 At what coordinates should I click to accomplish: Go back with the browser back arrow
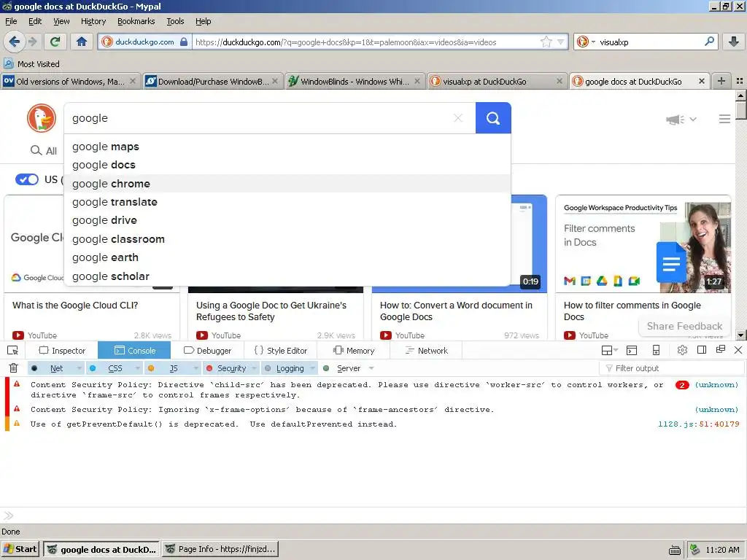pos(15,42)
